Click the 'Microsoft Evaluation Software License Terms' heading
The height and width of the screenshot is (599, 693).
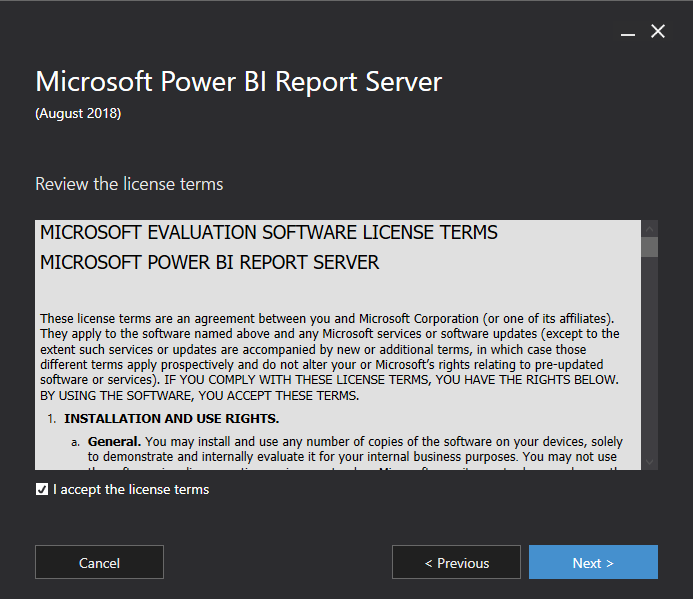[268, 233]
